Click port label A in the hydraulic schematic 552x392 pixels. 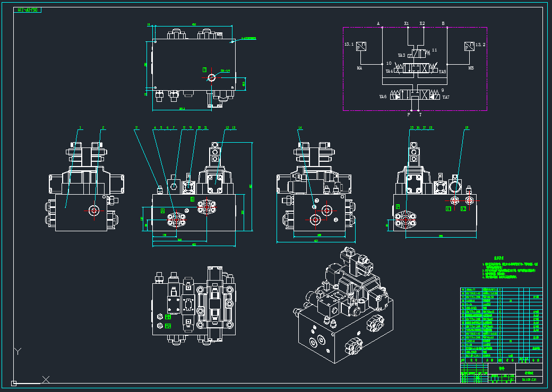pyautogui.click(x=378, y=23)
